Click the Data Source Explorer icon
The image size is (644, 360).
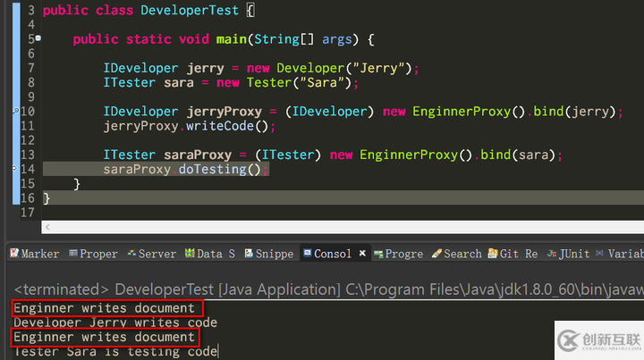pyautogui.click(x=190, y=253)
